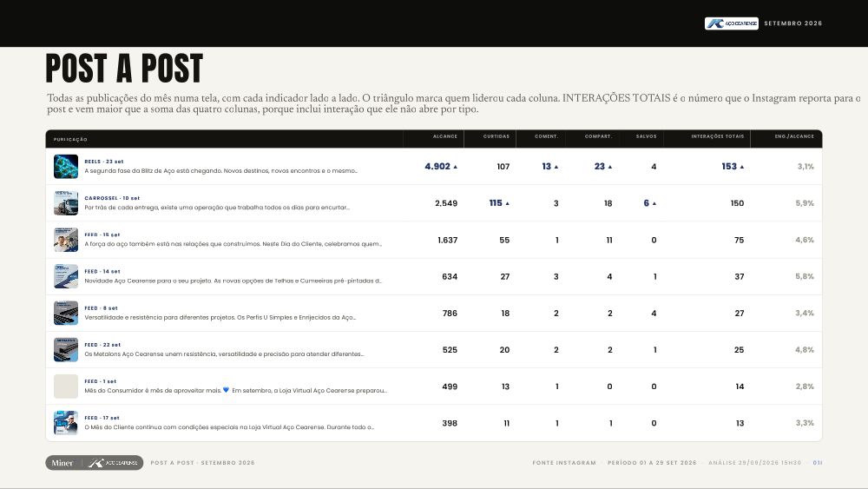
Task: Click the caption starting 'A segunda fase da Blitz'
Action: click(220, 171)
